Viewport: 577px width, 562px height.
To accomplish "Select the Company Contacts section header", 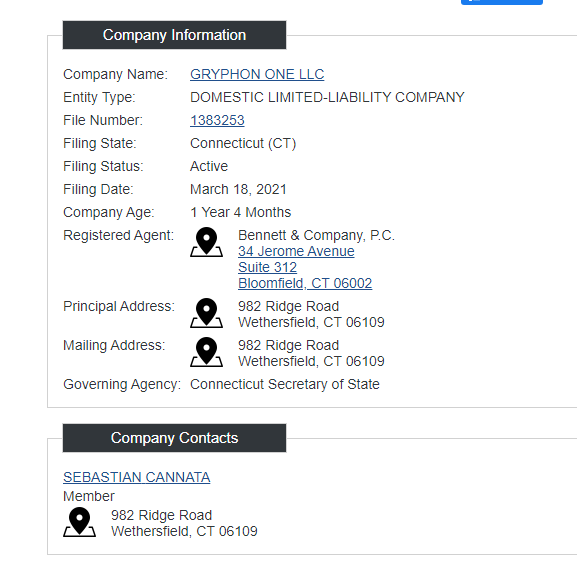I will tap(174, 438).
